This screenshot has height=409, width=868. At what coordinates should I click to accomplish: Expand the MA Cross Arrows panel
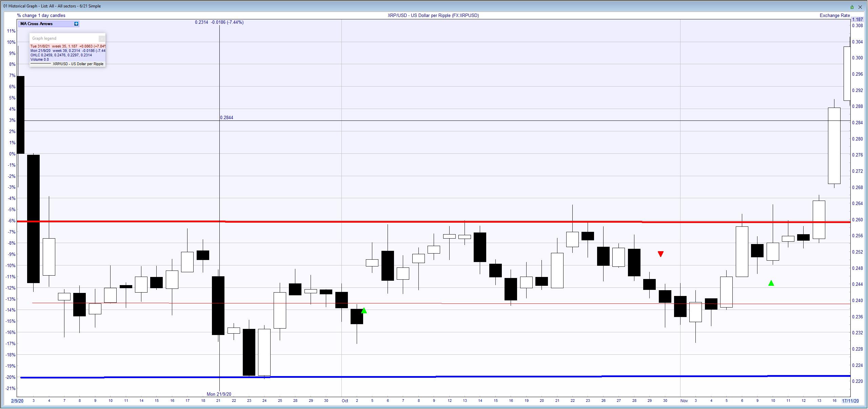click(x=76, y=24)
